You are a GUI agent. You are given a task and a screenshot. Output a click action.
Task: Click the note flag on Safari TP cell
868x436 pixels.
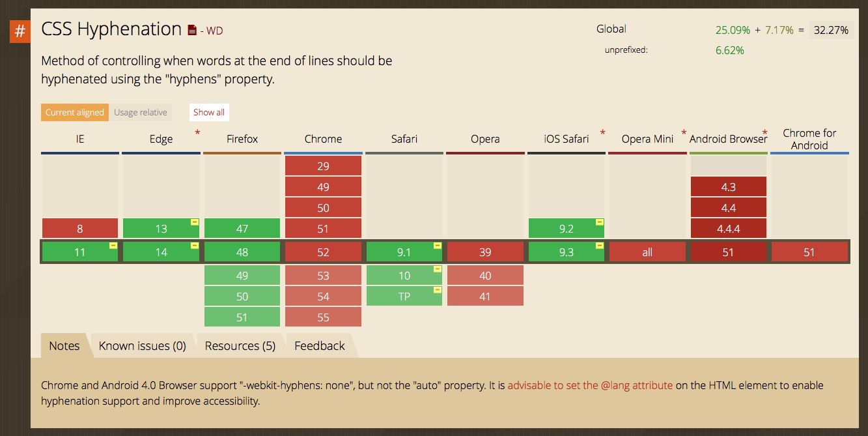pyautogui.click(x=437, y=290)
